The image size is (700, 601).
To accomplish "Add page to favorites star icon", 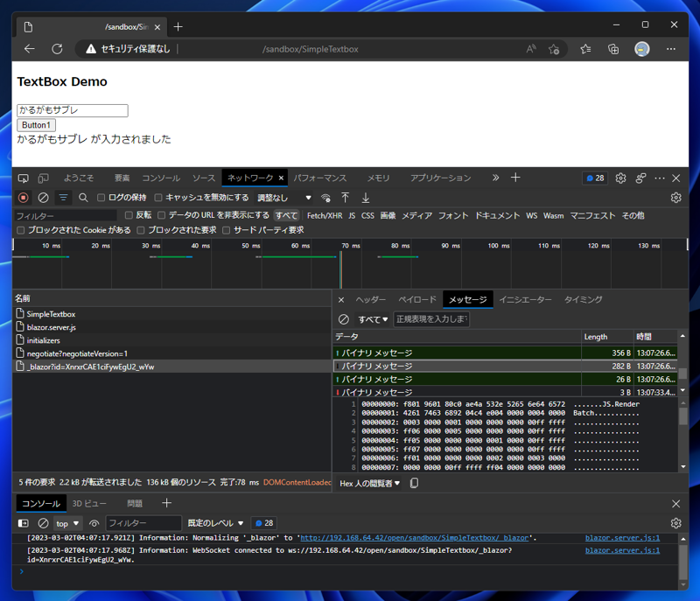I will pos(554,49).
